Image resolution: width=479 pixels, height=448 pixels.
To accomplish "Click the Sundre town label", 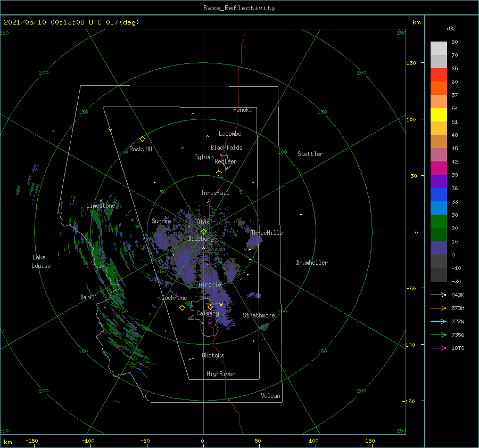I will tap(161, 221).
